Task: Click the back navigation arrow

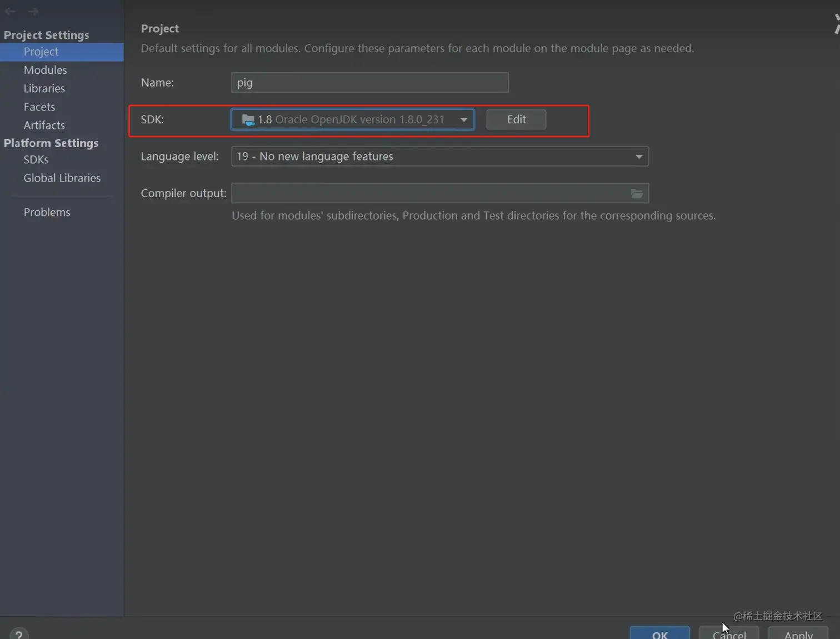Action: coord(10,11)
